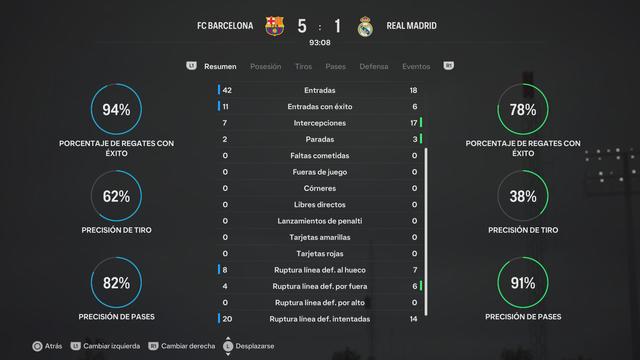Screen dimensions: 640x360
Task: Select the Intercepciones stats row
Action: pos(320,123)
